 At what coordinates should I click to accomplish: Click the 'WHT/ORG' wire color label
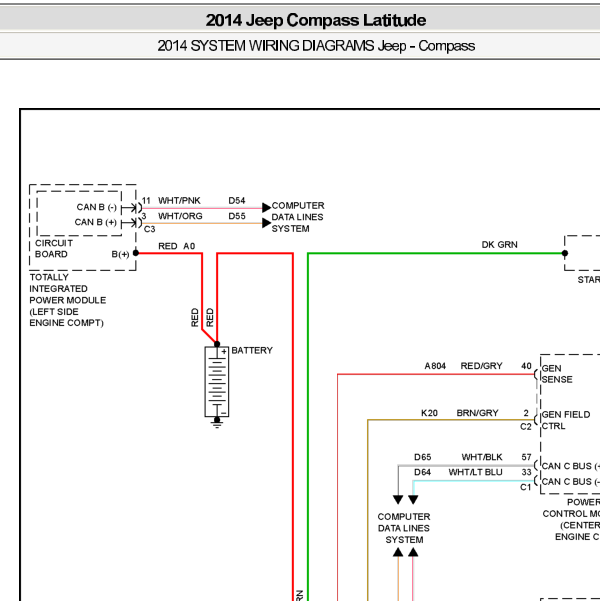coord(180,216)
